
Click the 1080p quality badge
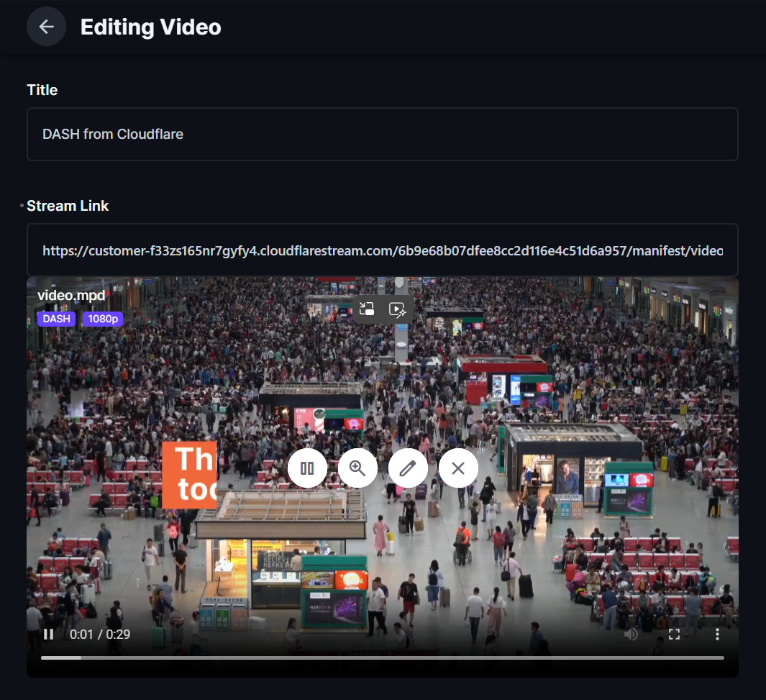pyautogui.click(x=102, y=319)
